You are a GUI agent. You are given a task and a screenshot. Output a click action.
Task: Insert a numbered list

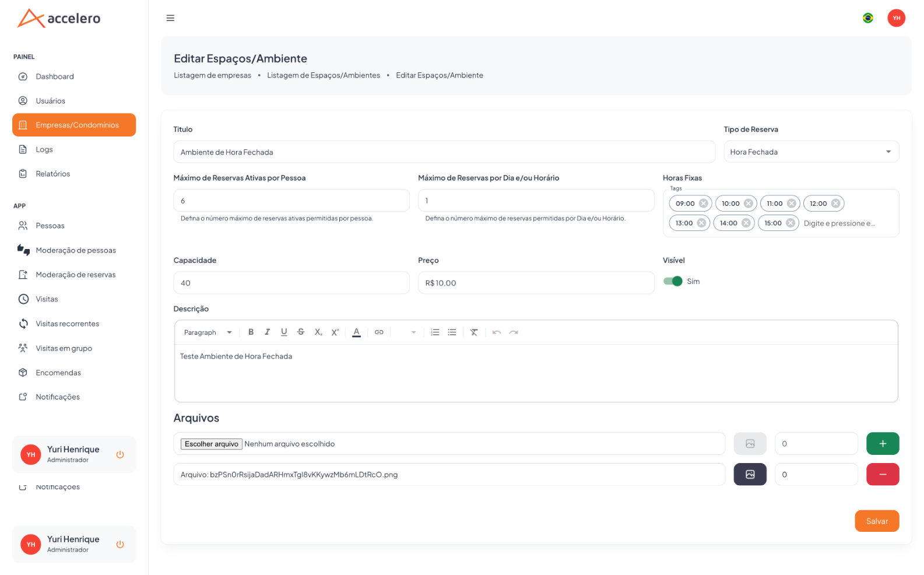[x=435, y=332]
